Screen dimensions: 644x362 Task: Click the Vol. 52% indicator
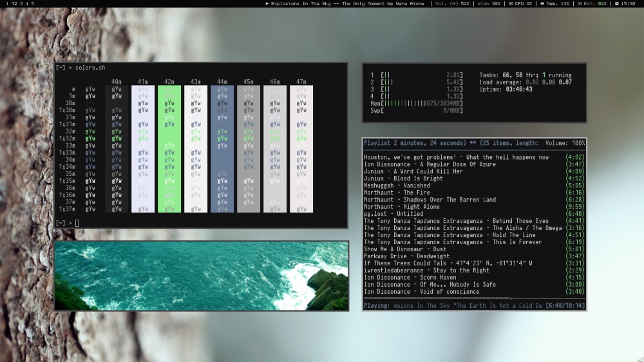[x=452, y=3]
